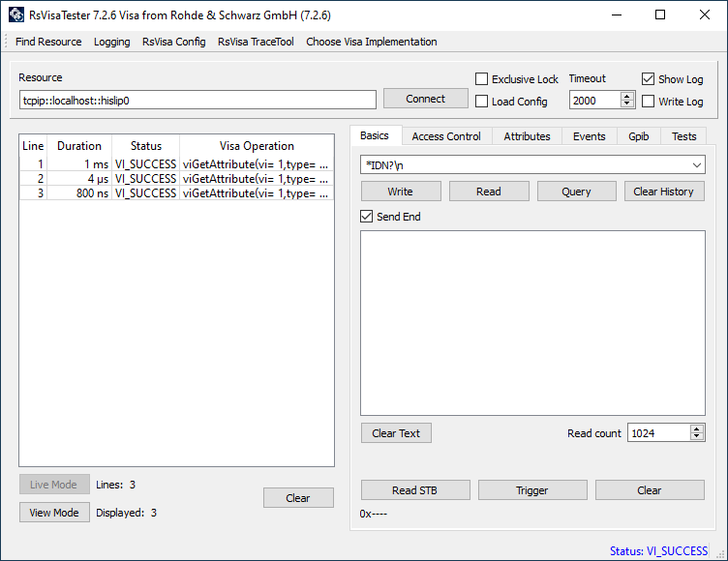Image resolution: width=728 pixels, height=561 pixels.
Task: Click the Resource address input field
Action: (x=197, y=101)
